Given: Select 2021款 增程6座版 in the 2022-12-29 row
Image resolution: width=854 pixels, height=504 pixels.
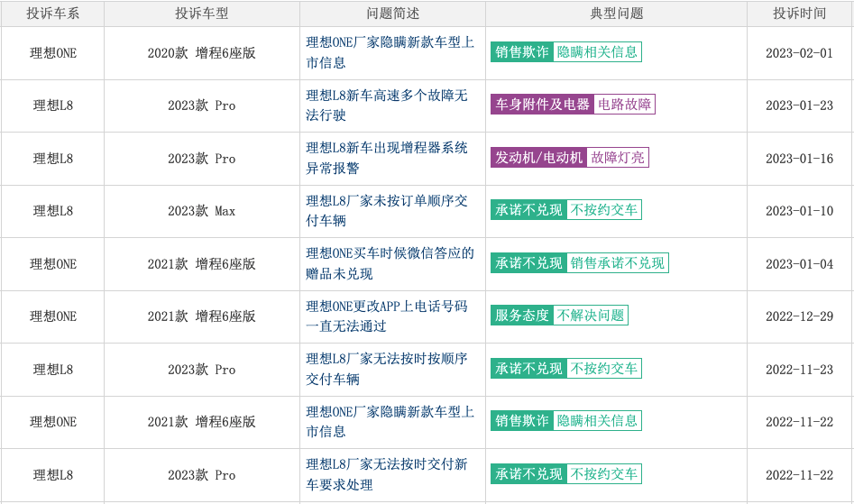Looking at the screenshot, I should pos(201,316).
